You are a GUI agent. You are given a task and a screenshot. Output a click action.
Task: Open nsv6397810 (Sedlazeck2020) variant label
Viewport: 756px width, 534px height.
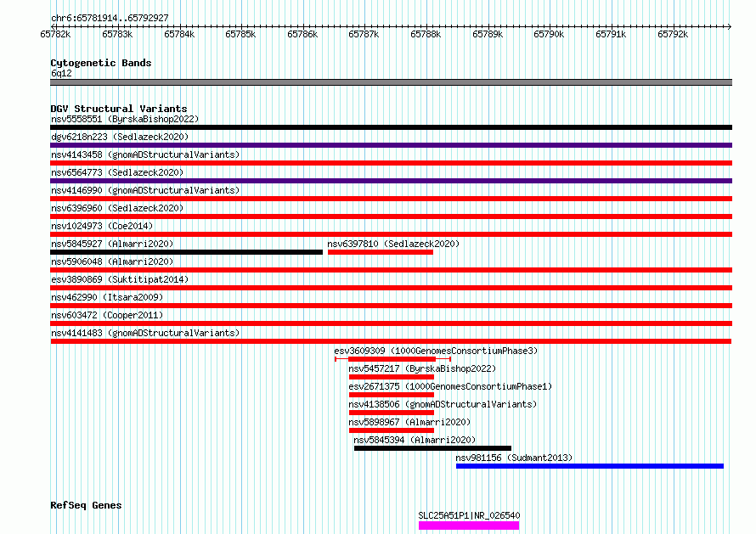click(393, 244)
